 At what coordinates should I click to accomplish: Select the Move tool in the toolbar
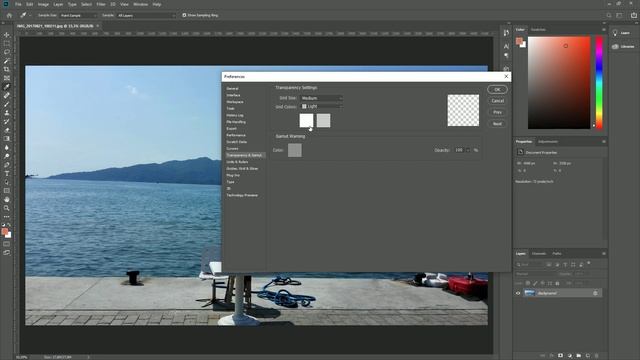pyautogui.click(x=7, y=35)
